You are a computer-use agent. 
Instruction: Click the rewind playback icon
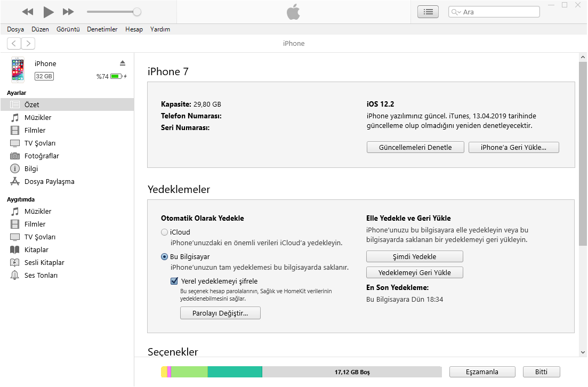pos(28,12)
